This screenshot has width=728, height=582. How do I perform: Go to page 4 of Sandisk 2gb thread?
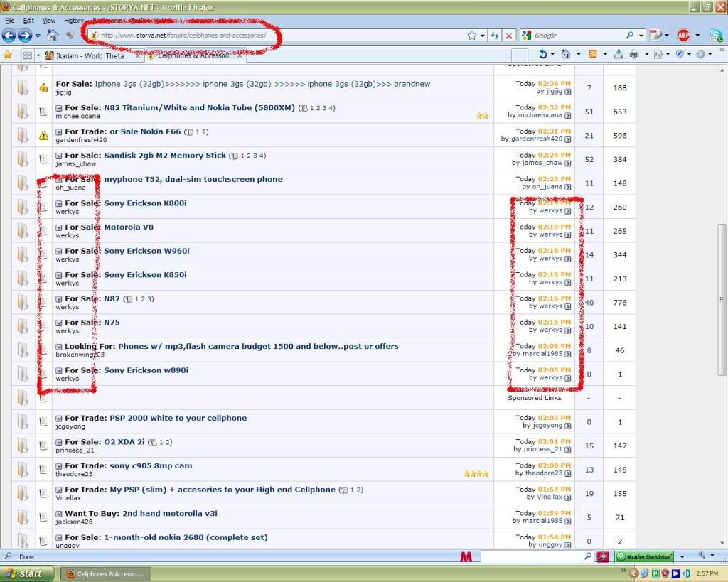[262, 156]
